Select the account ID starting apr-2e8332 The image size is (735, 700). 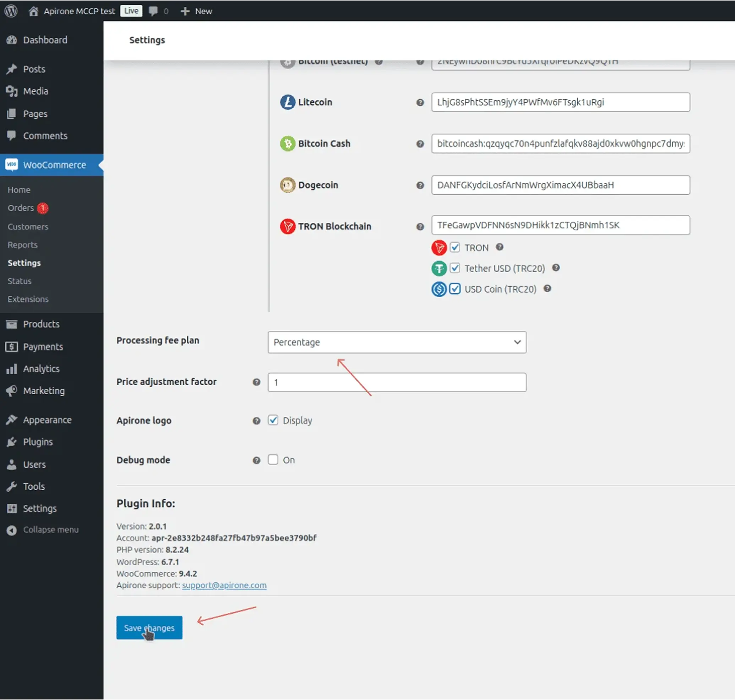[234, 538]
